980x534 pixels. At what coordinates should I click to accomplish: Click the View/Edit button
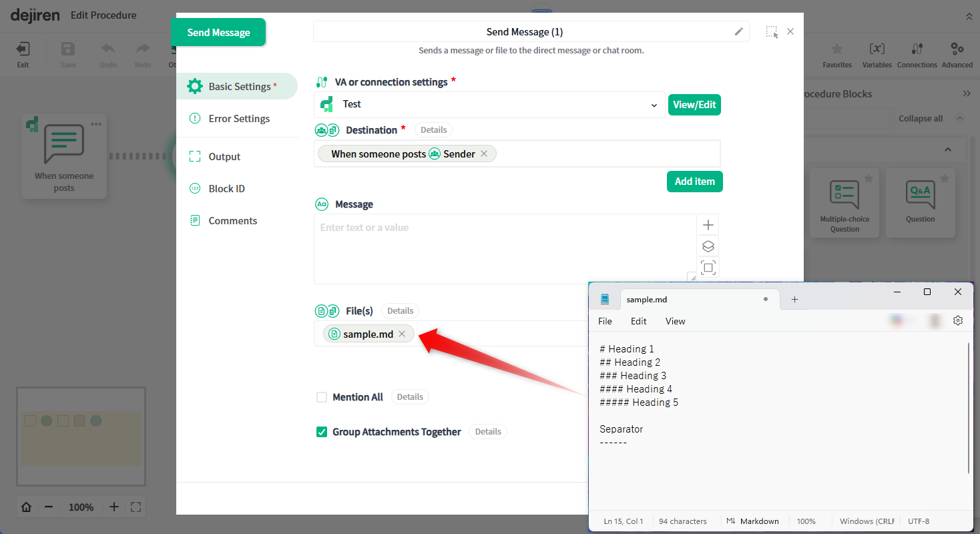tap(694, 105)
